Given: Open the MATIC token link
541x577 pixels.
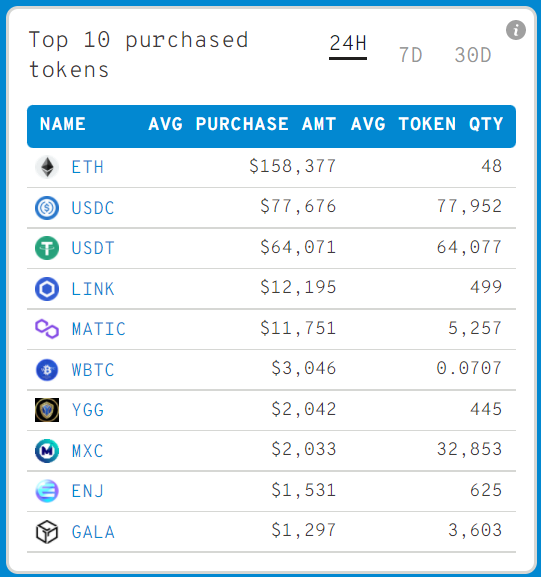Looking at the screenshot, I should coord(99,329).
